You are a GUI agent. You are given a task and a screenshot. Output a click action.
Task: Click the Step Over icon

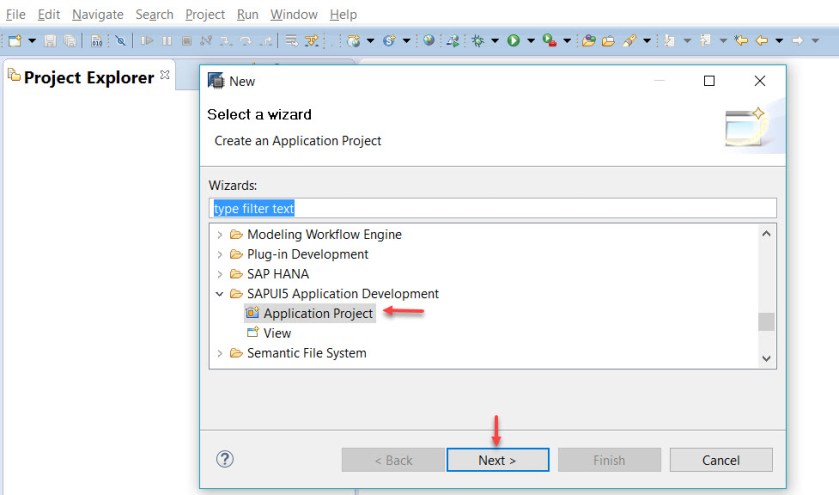[x=246, y=41]
